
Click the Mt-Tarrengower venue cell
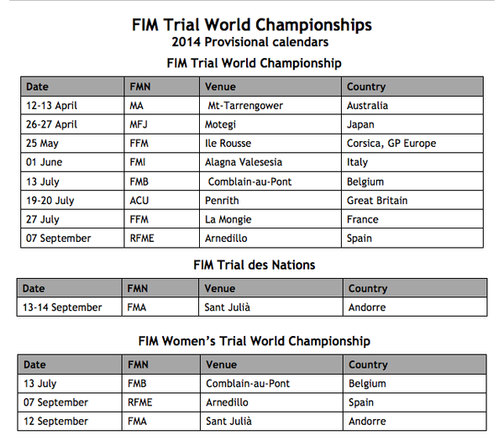coord(270,105)
